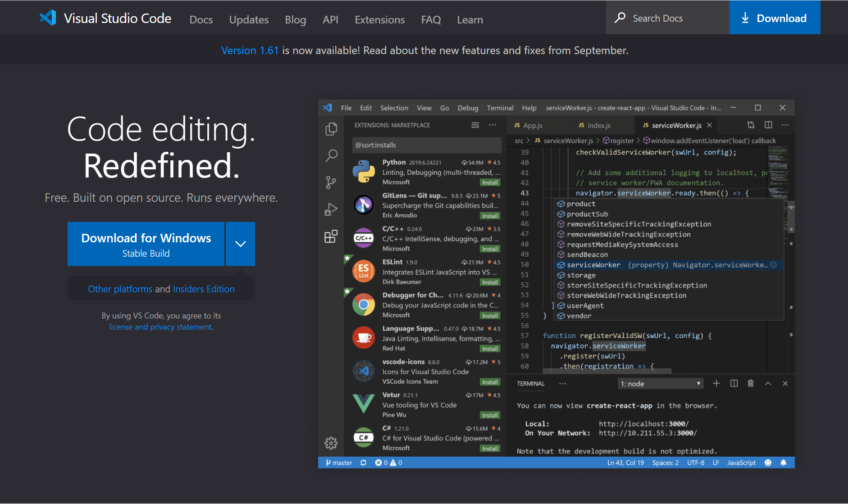Click the Download button in header
The width and height of the screenshot is (848, 504).
coord(775,18)
